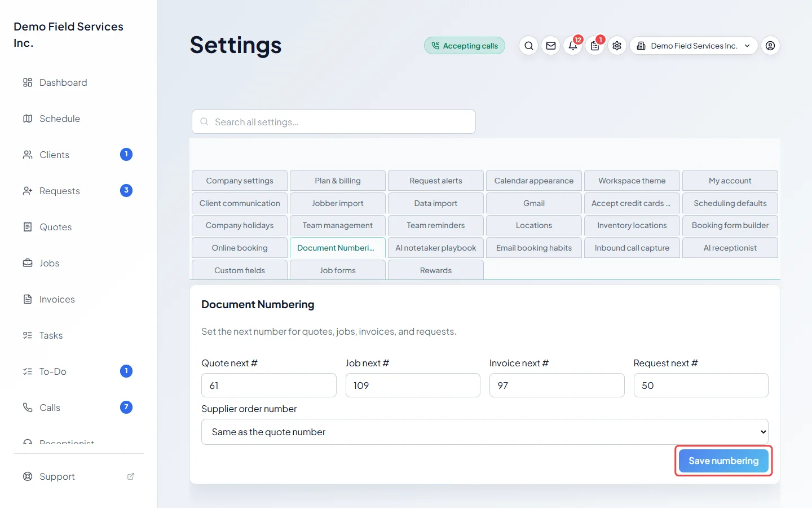
Task: Click the Save numbering button
Action: click(x=723, y=461)
